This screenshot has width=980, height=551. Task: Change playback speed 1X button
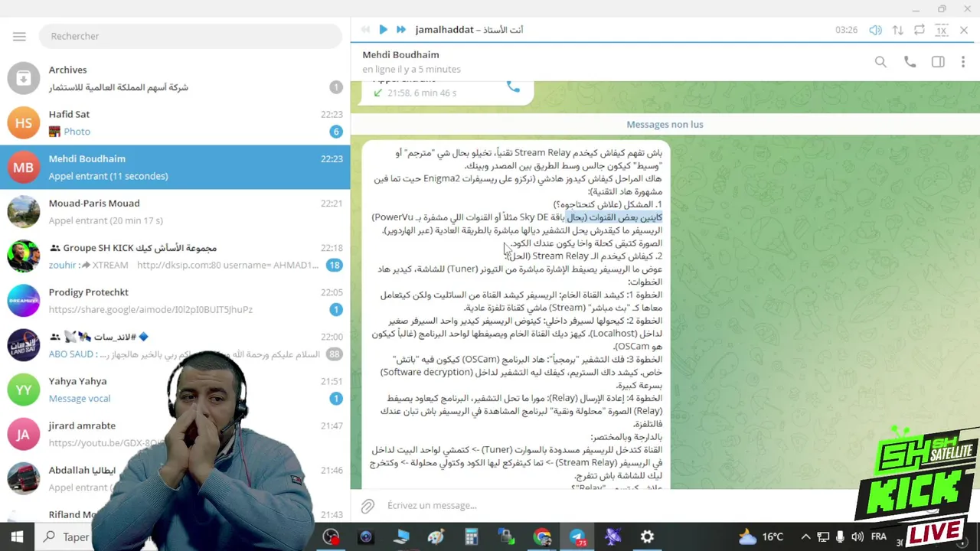942,30
